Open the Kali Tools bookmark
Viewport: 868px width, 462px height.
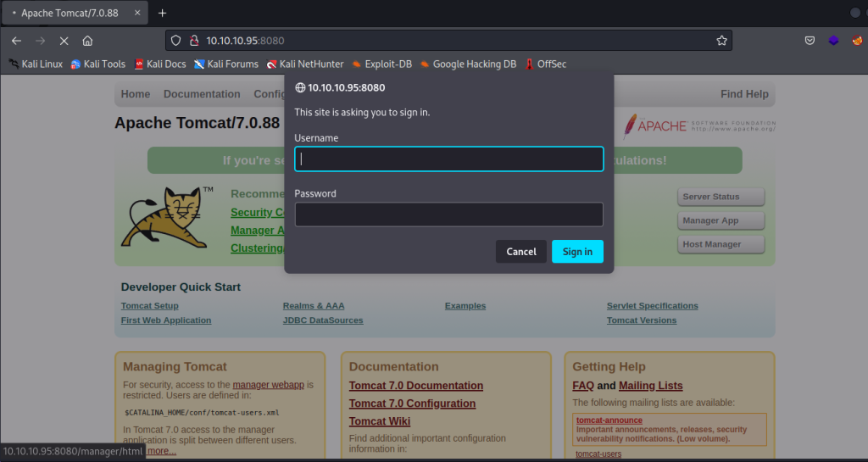98,64
